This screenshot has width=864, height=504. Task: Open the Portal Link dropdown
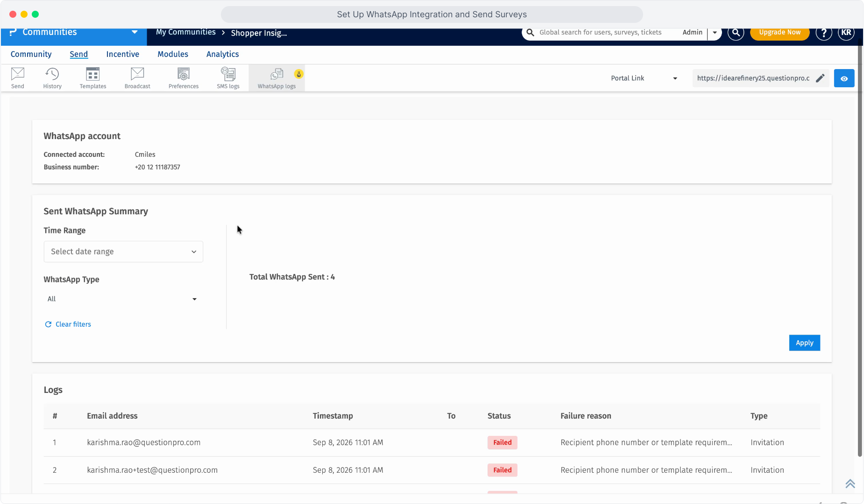644,78
